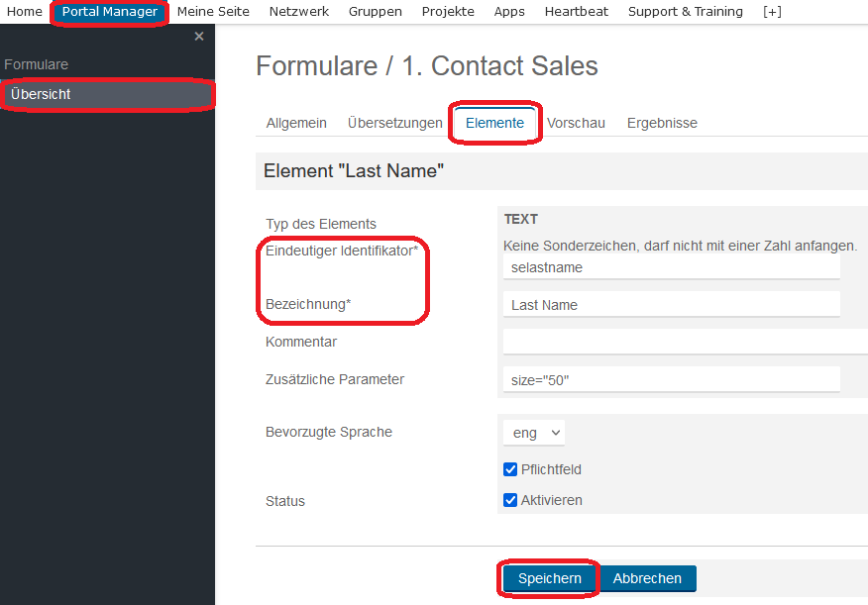This screenshot has width=868, height=605.
Task: Switch to the Elemente tab
Action: point(494,123)
